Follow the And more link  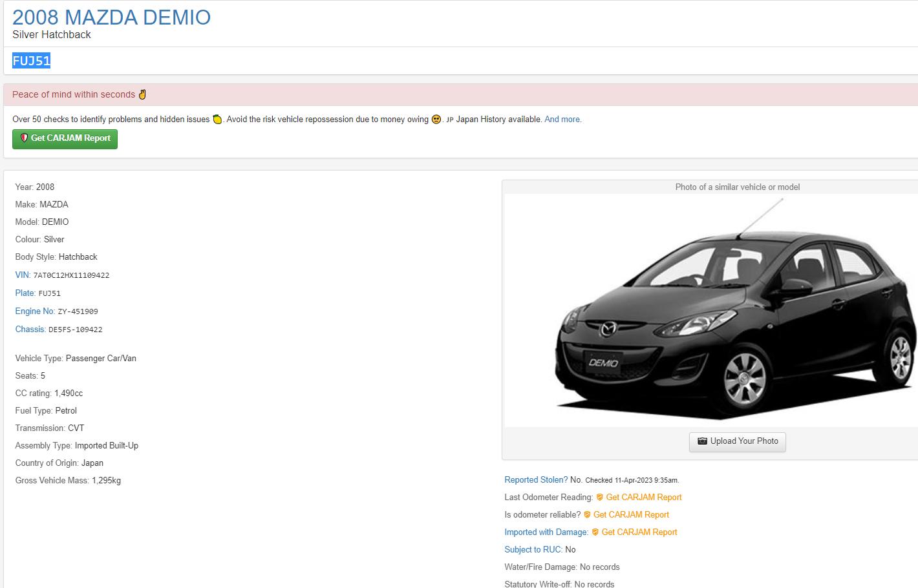562,120
